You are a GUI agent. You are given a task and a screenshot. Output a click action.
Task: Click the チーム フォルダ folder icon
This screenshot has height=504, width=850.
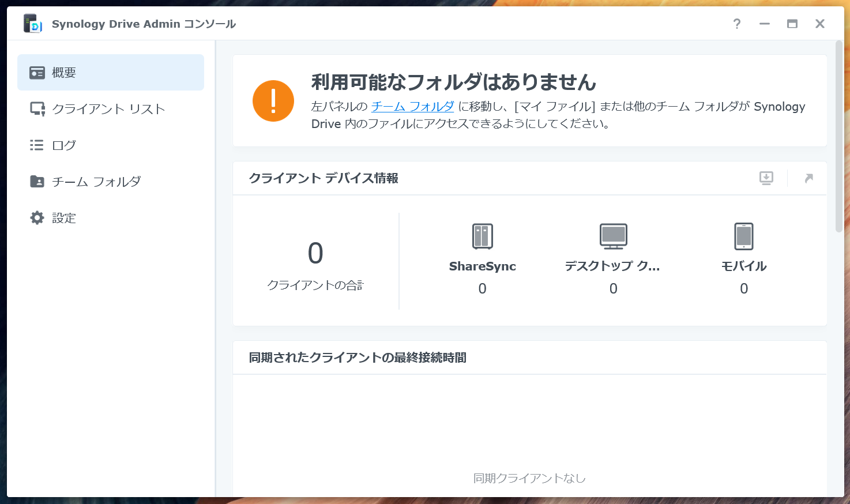(x=36, y=181)
